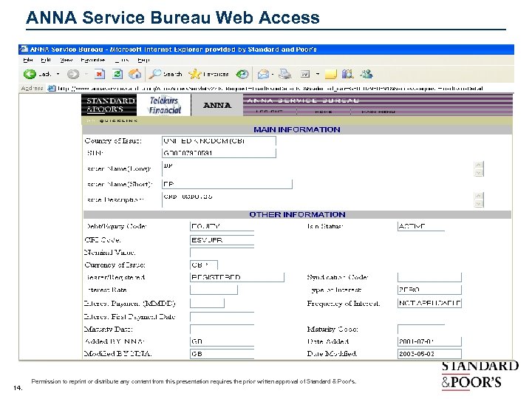Click Modified BY NNA field showing GB
This screenshot has height=399, width=532.
point(222,353)
